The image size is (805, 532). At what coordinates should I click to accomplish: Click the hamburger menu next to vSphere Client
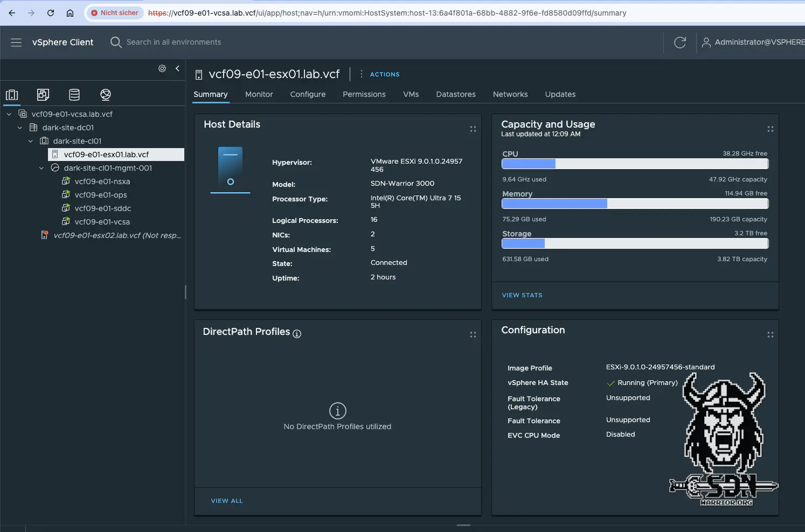[16, 43]
